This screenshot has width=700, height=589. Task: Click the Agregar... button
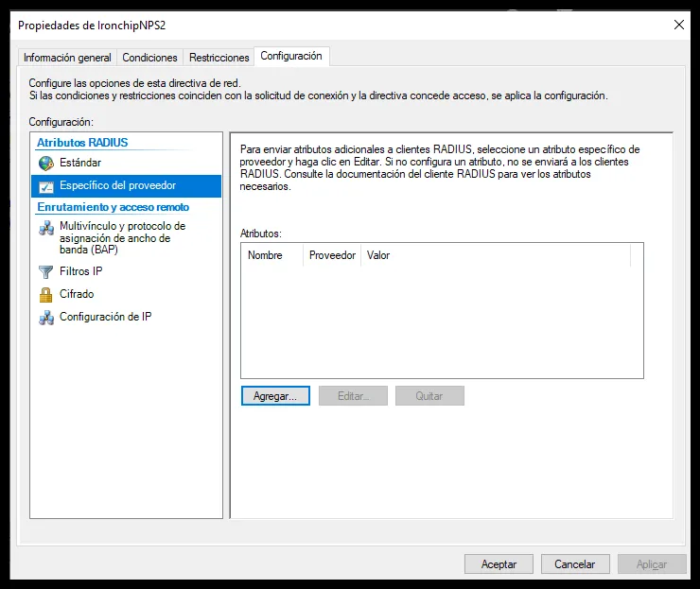pos(275,396)
